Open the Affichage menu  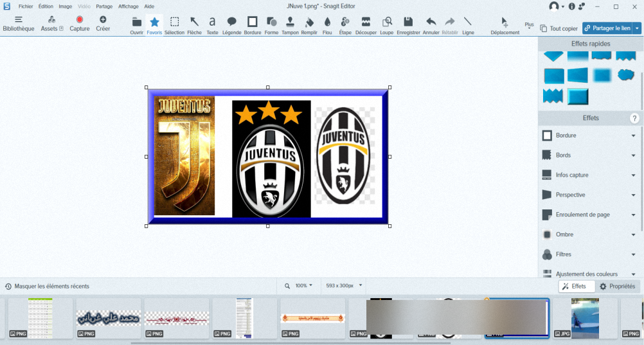click(128, 6)
